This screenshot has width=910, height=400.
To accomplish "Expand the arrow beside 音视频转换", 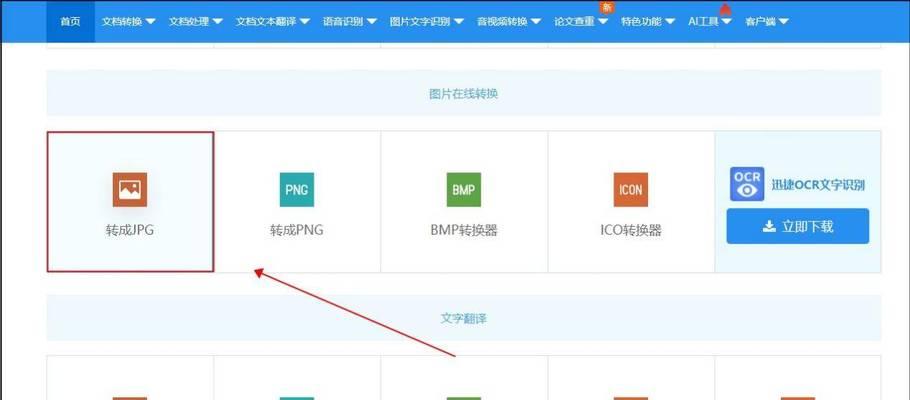I will coord(535,22).
